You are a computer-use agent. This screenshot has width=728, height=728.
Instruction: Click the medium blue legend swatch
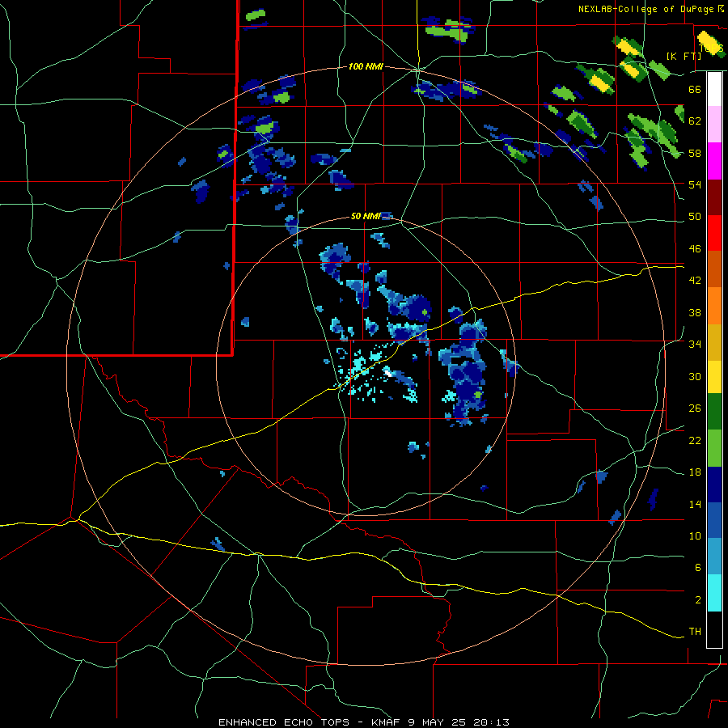[x=714, y=520]
